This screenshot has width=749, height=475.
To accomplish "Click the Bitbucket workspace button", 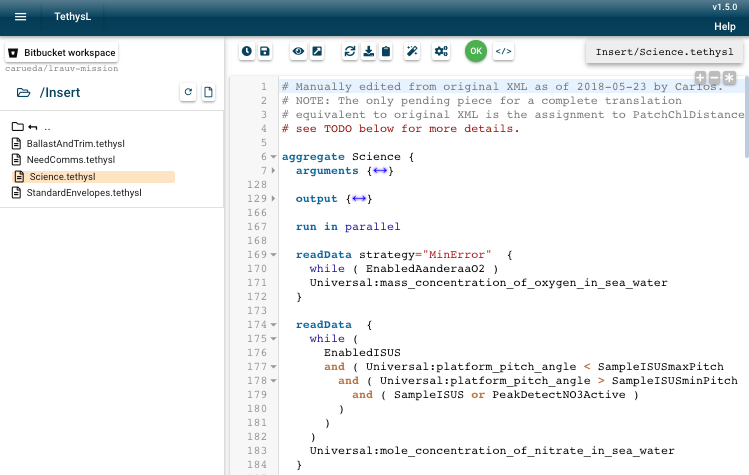I will (x=62, y=52).
